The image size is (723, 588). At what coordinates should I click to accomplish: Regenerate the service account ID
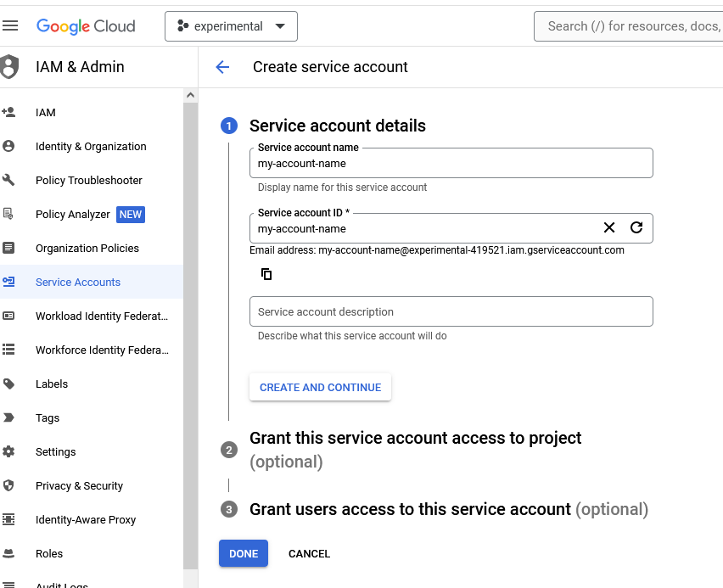[x=636, y=227]
